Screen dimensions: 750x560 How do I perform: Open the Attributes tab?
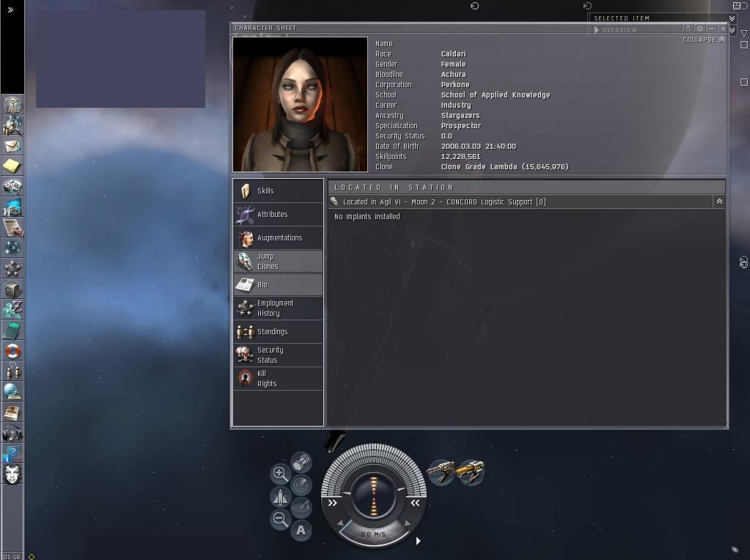coord(278,214)
